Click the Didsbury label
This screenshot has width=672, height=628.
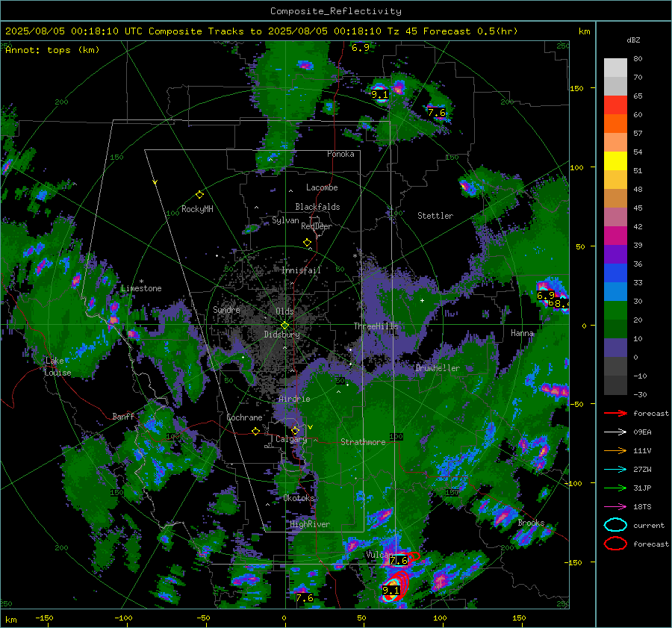[x=282, y=335]
